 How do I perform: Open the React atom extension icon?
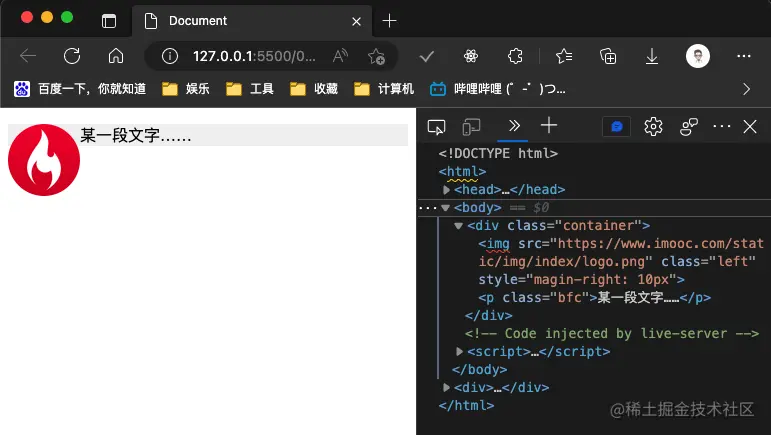click(x=471, y=57)
